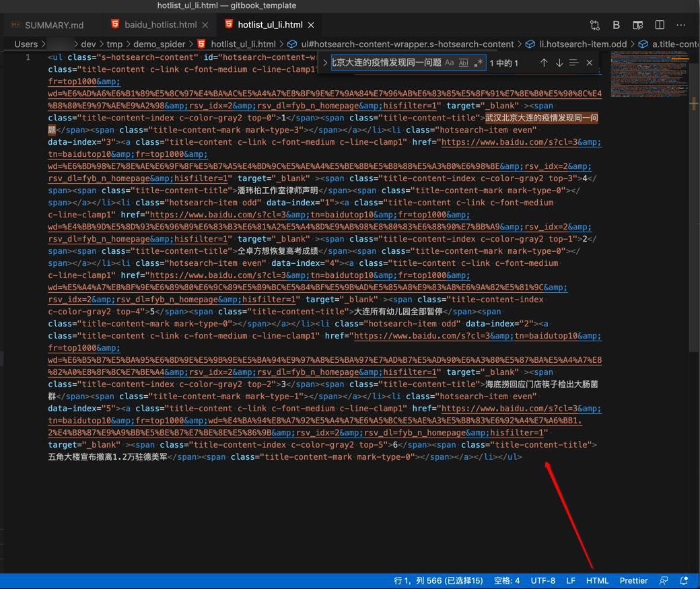
Task: Click the '1 中的 1' match count text
Action: point(503,63)
